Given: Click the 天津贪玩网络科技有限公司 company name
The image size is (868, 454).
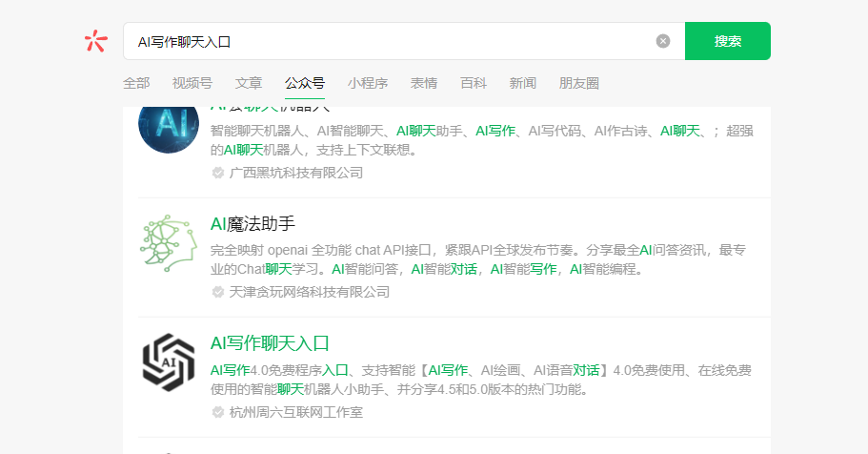Looking at the screenshot, I should pos(309,292).
